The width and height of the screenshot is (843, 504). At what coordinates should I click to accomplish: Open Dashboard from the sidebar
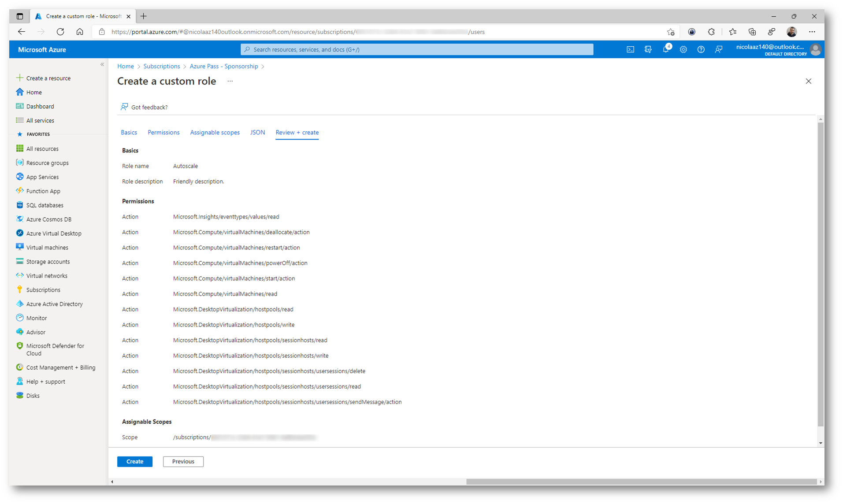coord(40,106)
